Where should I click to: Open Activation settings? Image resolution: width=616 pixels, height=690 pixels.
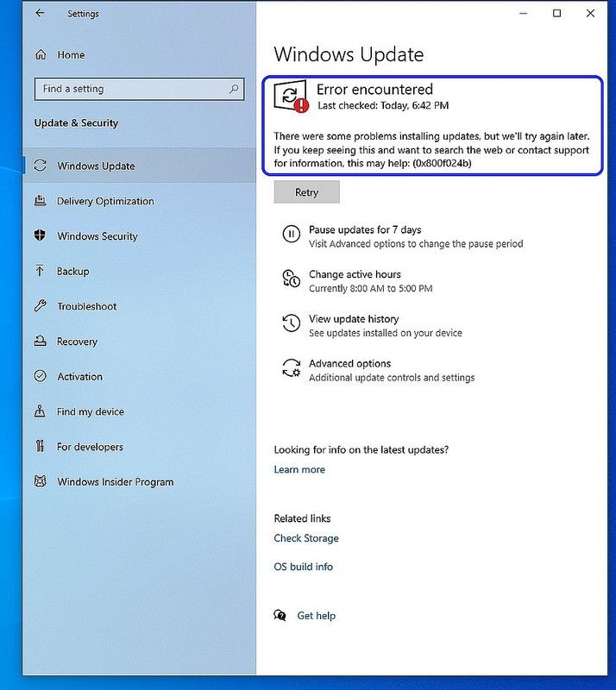point(139,377)
